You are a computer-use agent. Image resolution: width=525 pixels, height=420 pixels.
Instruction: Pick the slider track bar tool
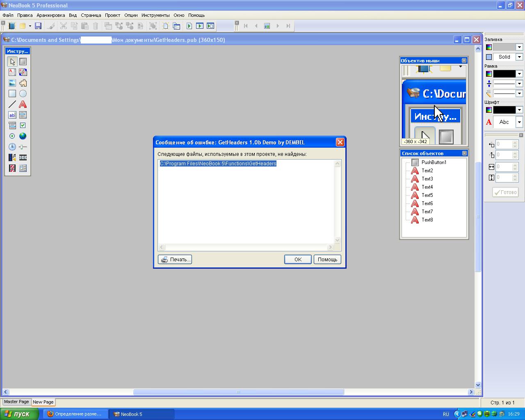coord(23,147)
